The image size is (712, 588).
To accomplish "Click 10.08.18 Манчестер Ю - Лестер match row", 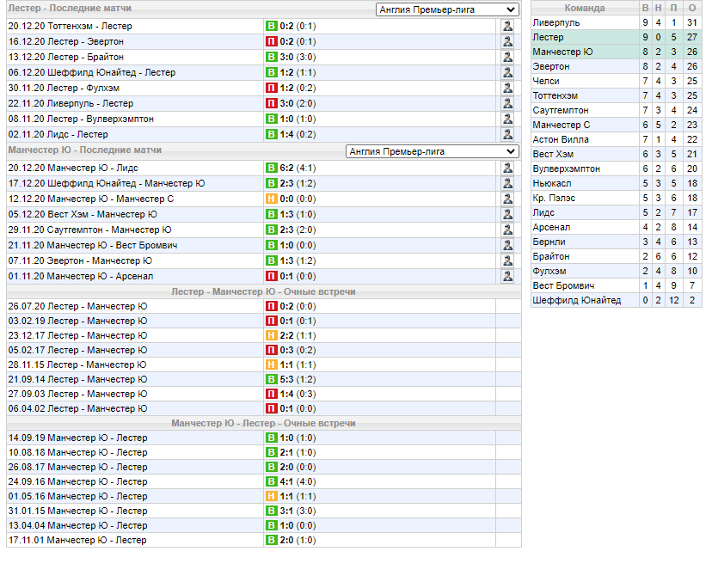I will click(264, 452).
